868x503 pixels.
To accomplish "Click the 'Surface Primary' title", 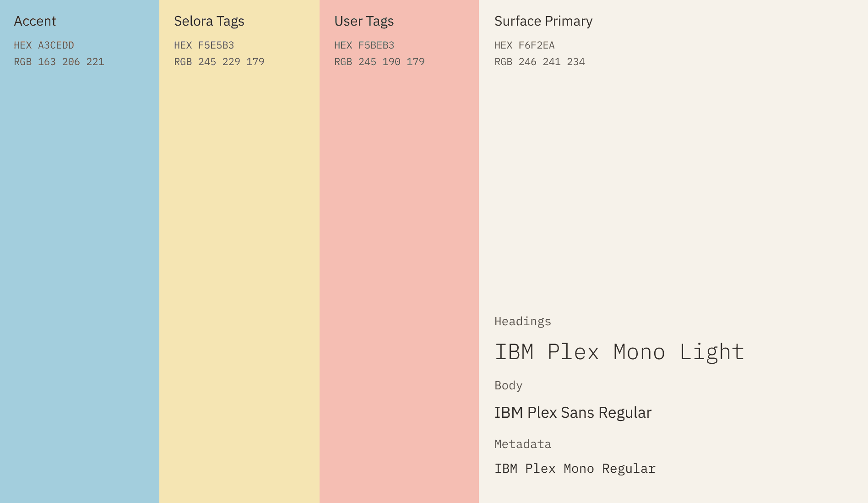I will (x=543, y=21).
